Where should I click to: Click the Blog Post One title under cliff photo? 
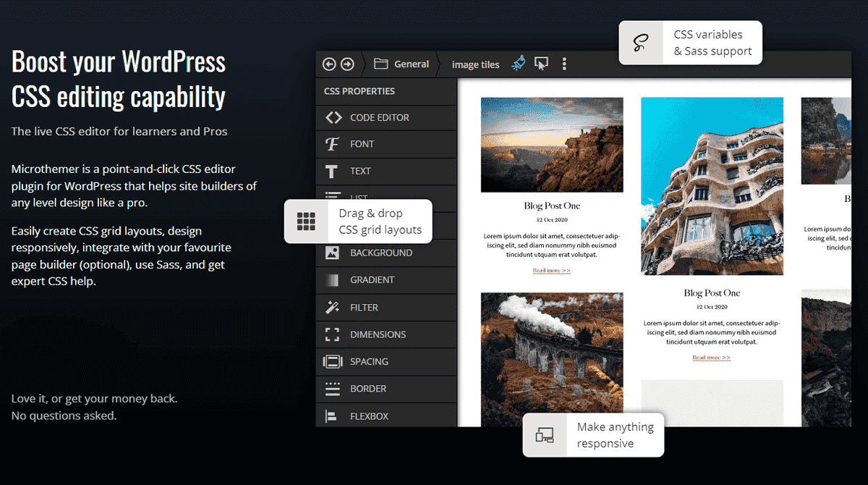552,206
